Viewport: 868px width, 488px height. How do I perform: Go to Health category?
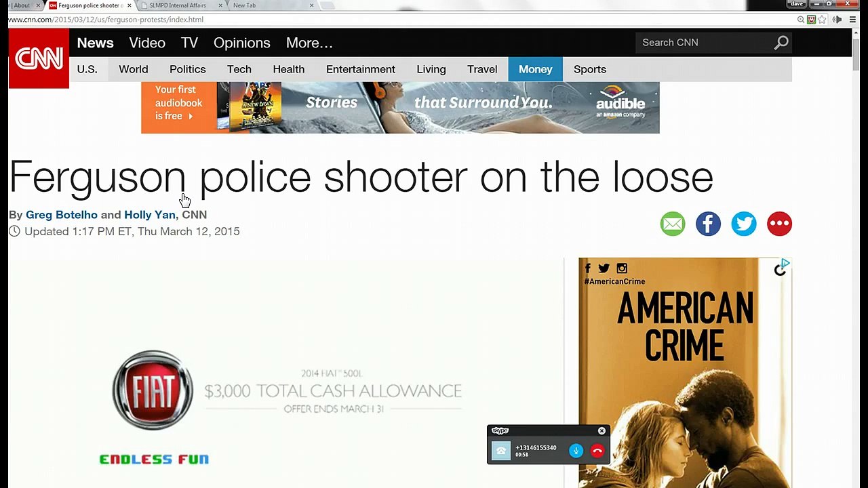click(x=289, y=69)
